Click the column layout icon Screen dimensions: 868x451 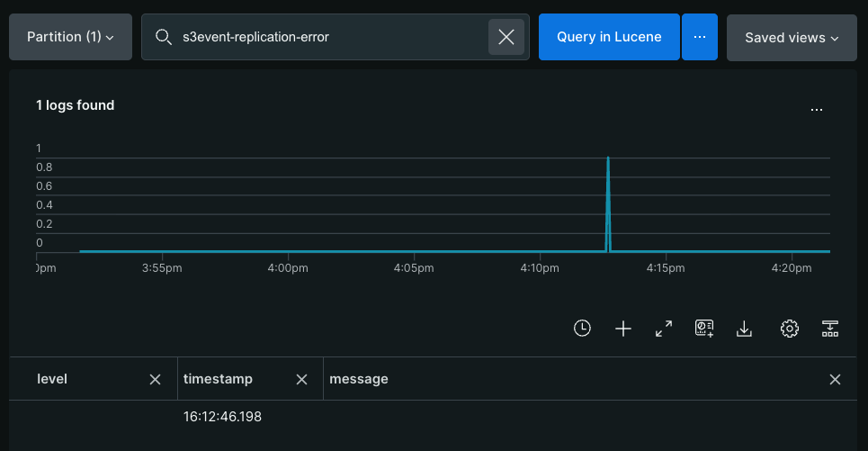[x=830, y=329]
